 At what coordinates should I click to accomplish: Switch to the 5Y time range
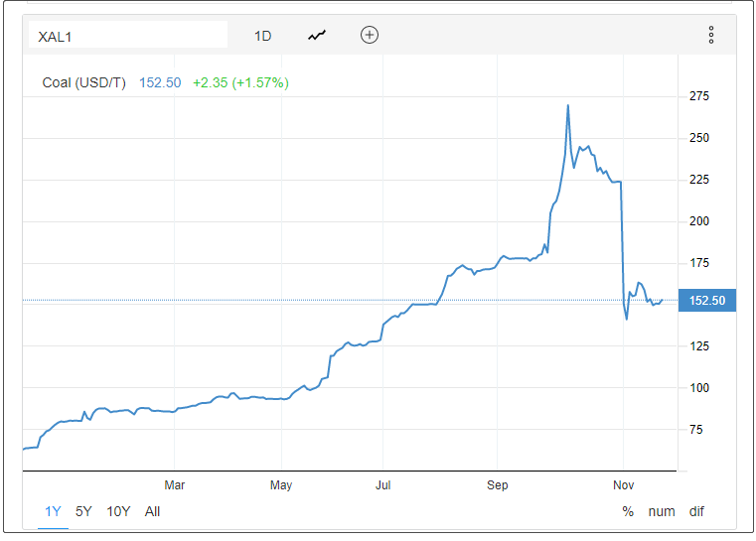[83, 511]
